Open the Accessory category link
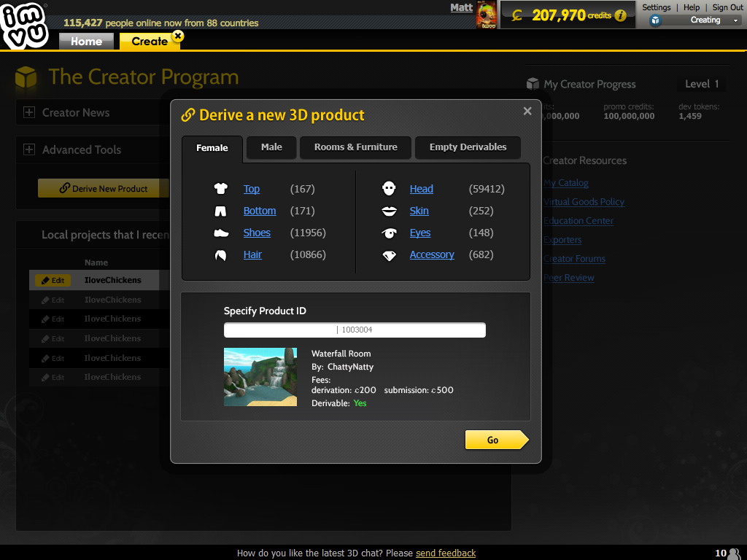This screenshot has height=560, width=747. point(432,254)
